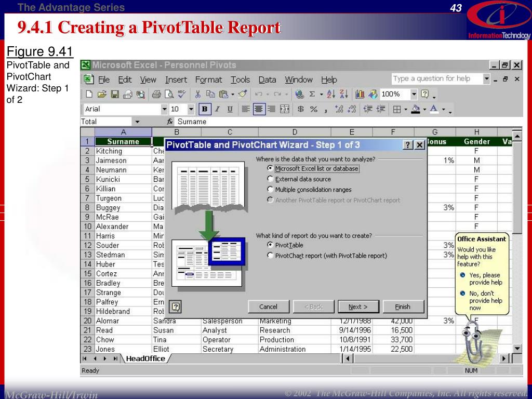Expand the Fill Color dropdown arrow

coord(424,110)
